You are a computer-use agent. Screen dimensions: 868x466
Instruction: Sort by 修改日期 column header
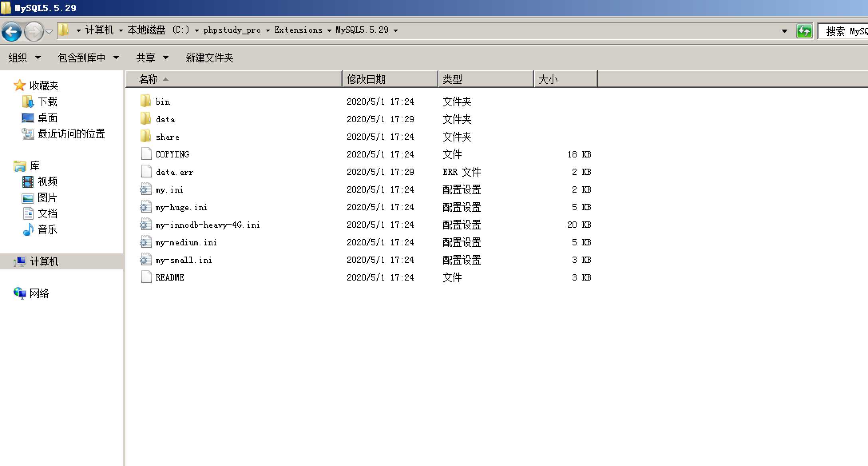(390, 79)
